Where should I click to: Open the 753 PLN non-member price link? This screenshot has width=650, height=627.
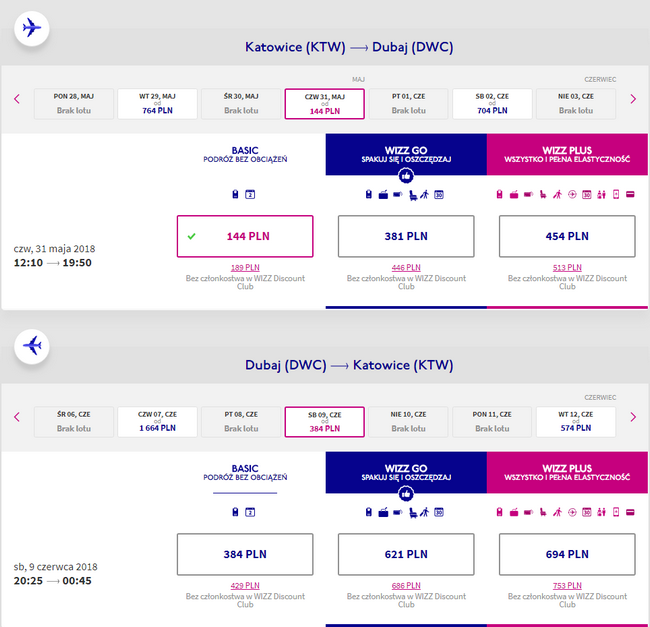(567, 586)
